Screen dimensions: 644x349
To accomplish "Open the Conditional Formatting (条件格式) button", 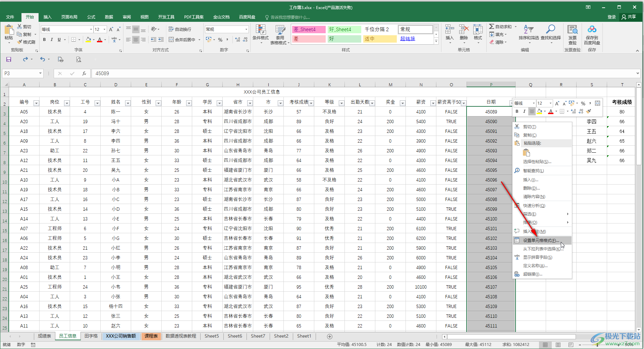I will coord(261,34).
